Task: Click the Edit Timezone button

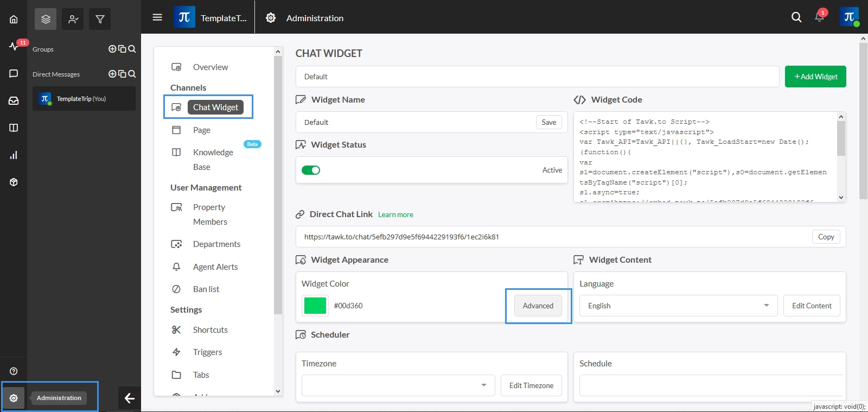Action: [x=531, y=385]
